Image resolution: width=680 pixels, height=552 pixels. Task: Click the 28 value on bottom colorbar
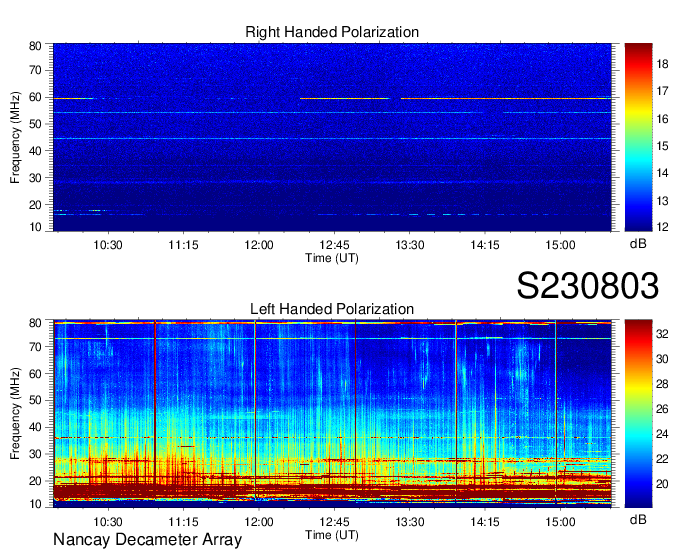point(662,384)
